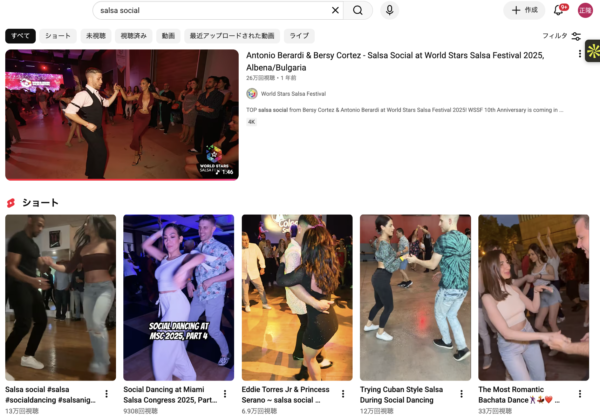Open the Social Dancing at MSC 2025 short thumbnail
This screenshot has width=600, height=418.
(x=179, y=297)
